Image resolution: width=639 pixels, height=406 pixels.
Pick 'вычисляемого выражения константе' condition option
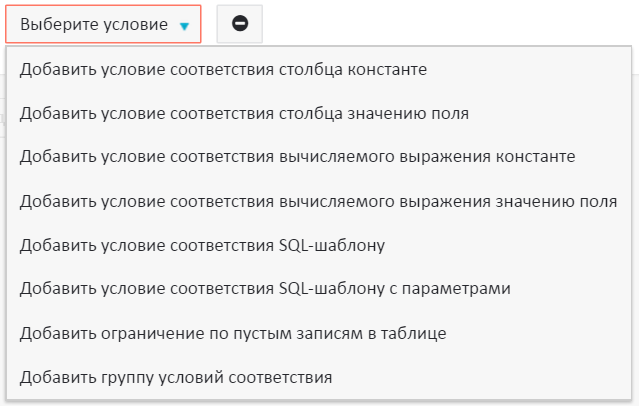297,157
